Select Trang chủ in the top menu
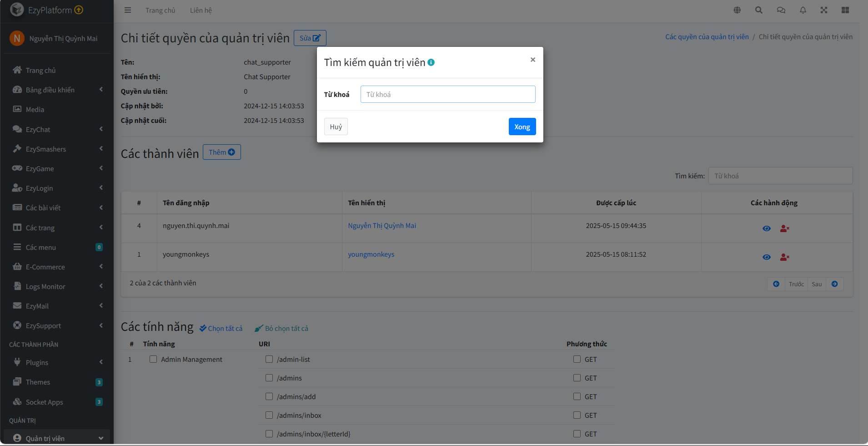Image resolution: width=868 pixels, height=446 pixels. [x=160, y=10]
